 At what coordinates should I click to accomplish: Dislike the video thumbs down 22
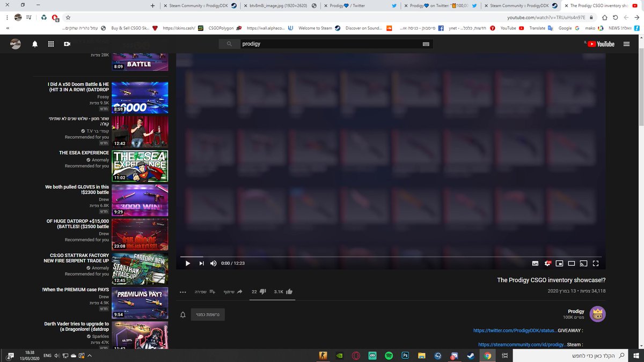click(259, 292)
